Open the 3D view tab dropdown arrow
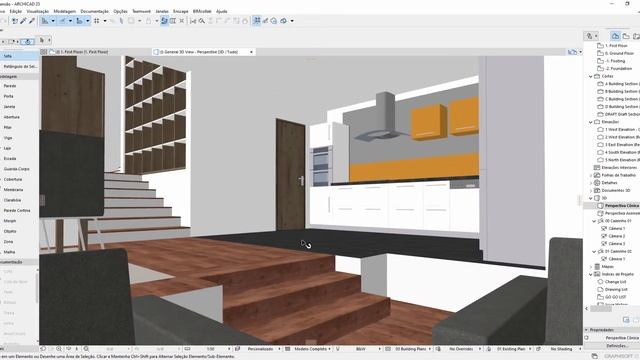This screenshot has width=640, height=360. pyautogui.click(x=251, y=52)
